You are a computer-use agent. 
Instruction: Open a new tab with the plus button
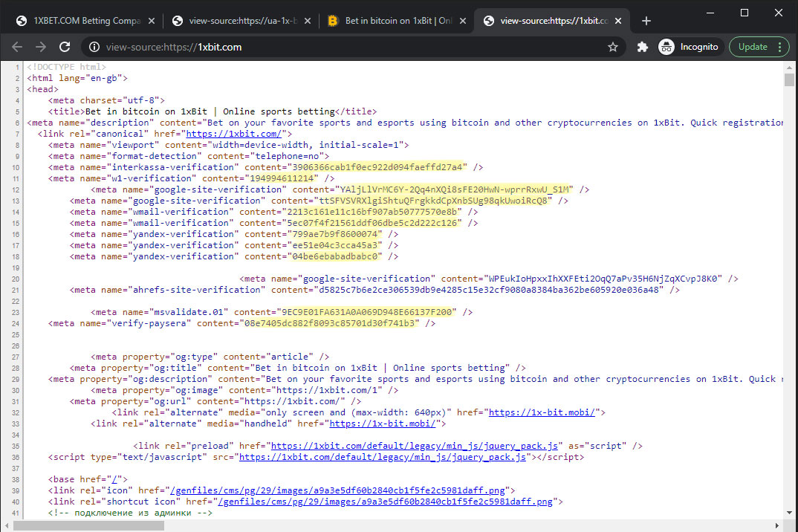point(646,21)
